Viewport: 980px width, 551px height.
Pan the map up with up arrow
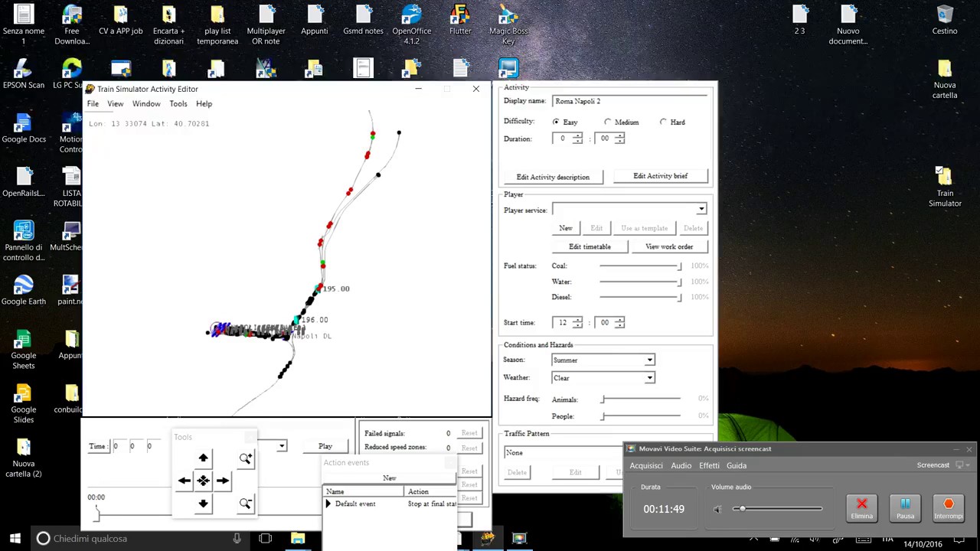pyautogui.click(x=203, y=458)
